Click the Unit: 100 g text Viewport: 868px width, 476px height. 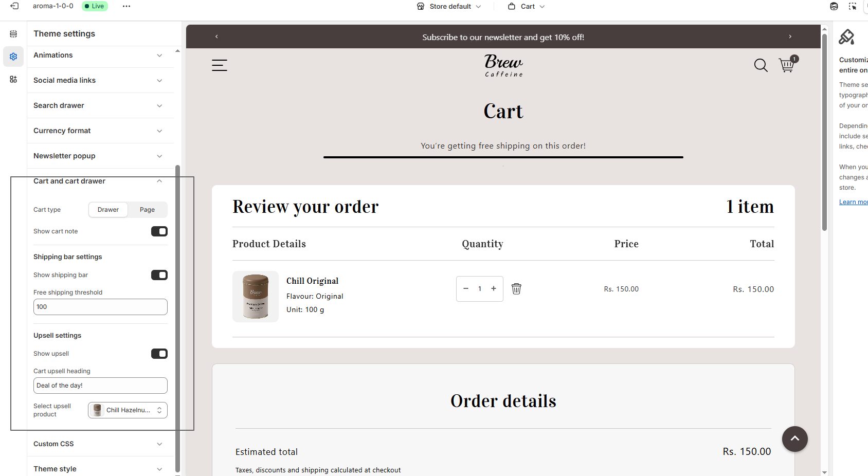click(x=305, y=309)
